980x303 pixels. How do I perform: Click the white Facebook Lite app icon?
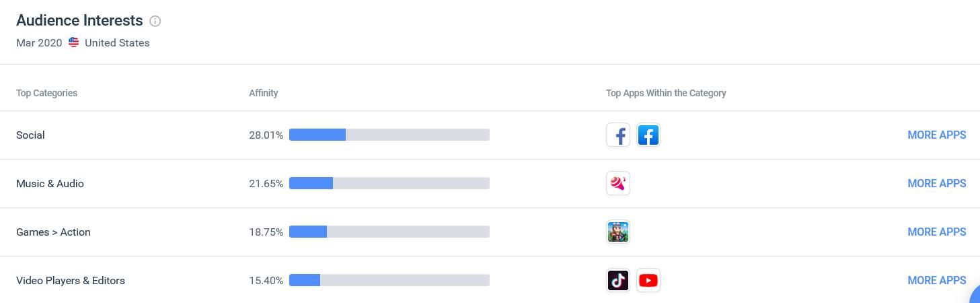(x=618, y=135)
